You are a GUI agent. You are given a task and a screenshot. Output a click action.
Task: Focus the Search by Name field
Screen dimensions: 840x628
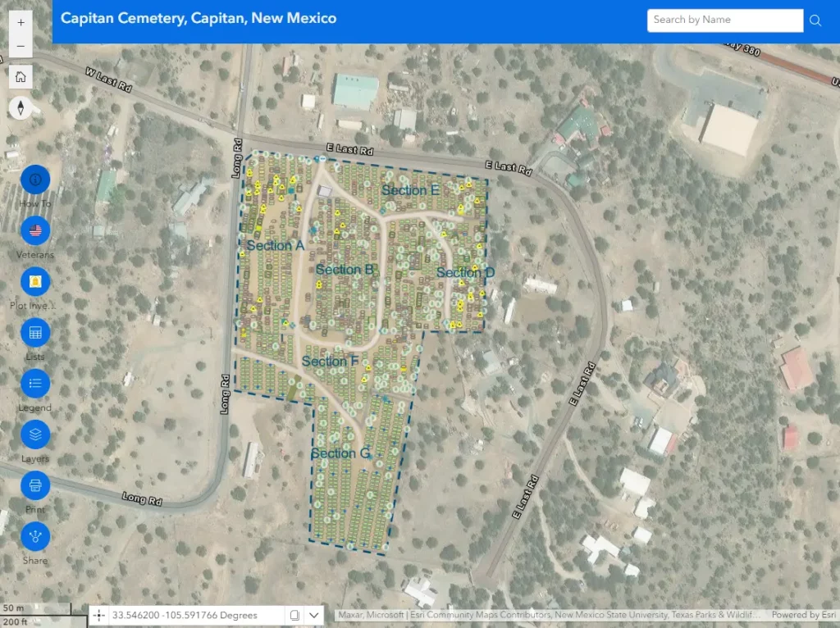pos(724,20)
